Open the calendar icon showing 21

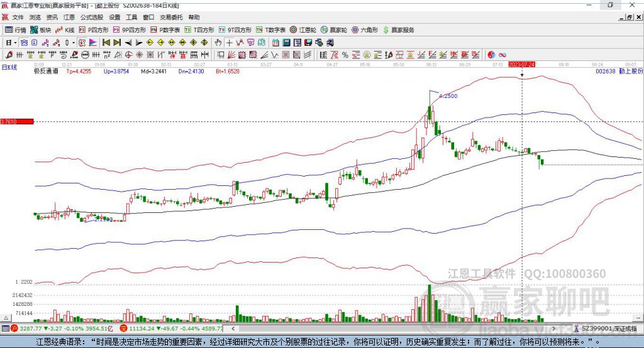[275, 42]
